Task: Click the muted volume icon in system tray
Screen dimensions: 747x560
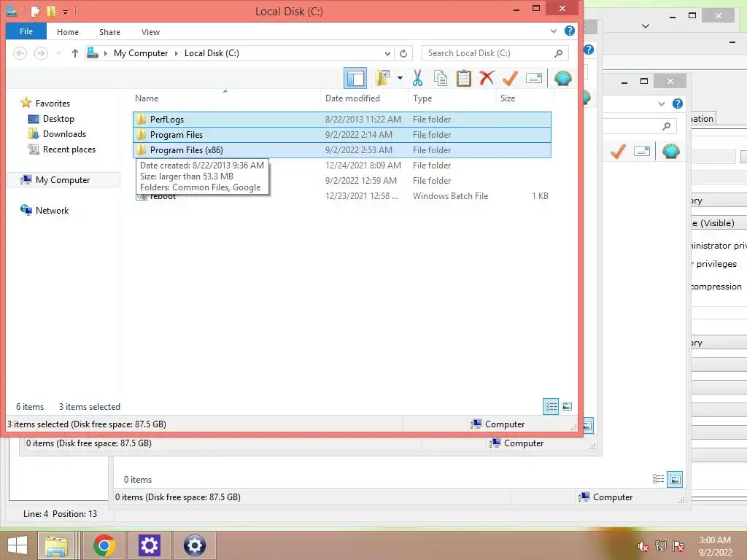Action: point(643,546)
